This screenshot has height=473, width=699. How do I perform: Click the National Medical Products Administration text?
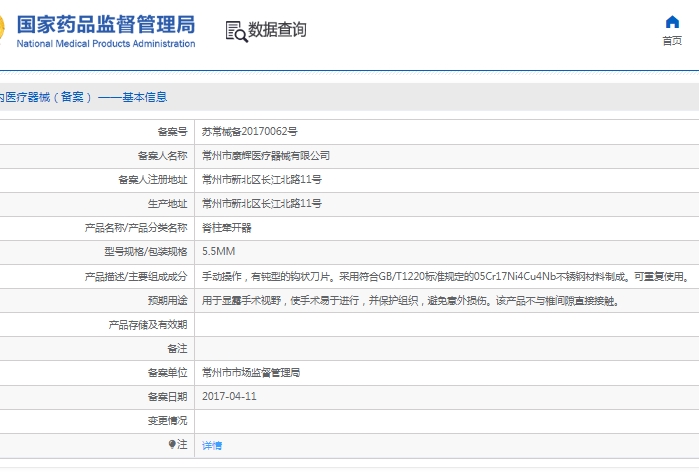(x=106, y=44)
